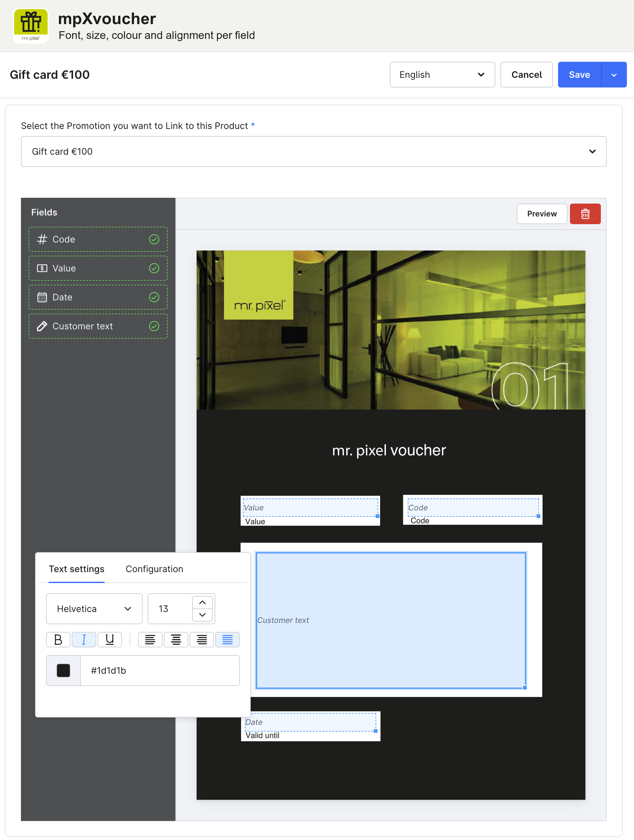
Task: Click the green checkmark on Value field
Action: (154, 268)
